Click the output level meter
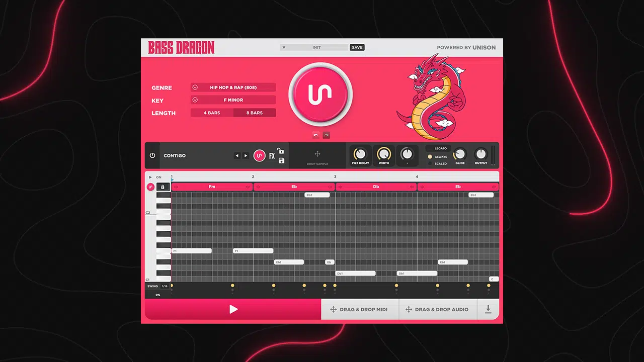The height and width of the screenshot is (362, 644). click(493, 156)
